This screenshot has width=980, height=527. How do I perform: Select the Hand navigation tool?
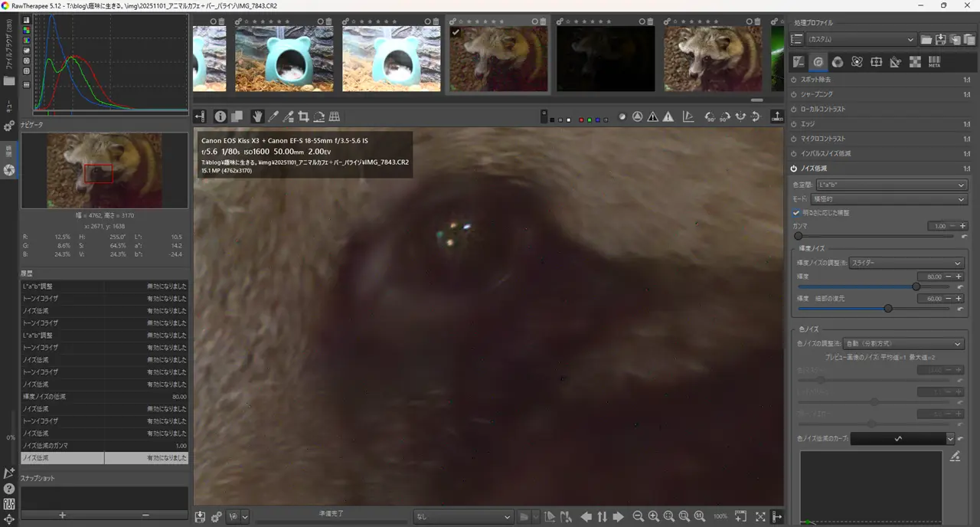point(257,116)
